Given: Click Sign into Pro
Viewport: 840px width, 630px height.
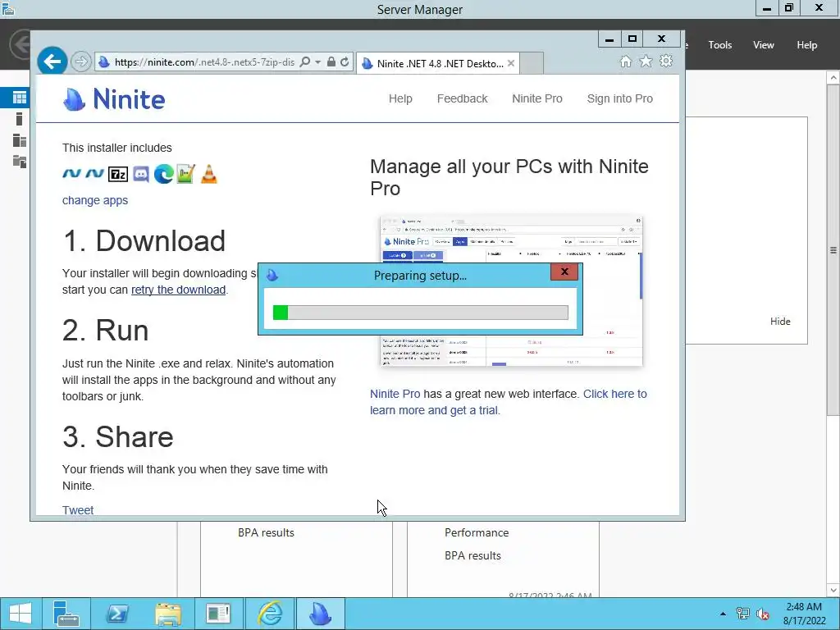Looking at the screenshot, I should [x=620, y=98].
